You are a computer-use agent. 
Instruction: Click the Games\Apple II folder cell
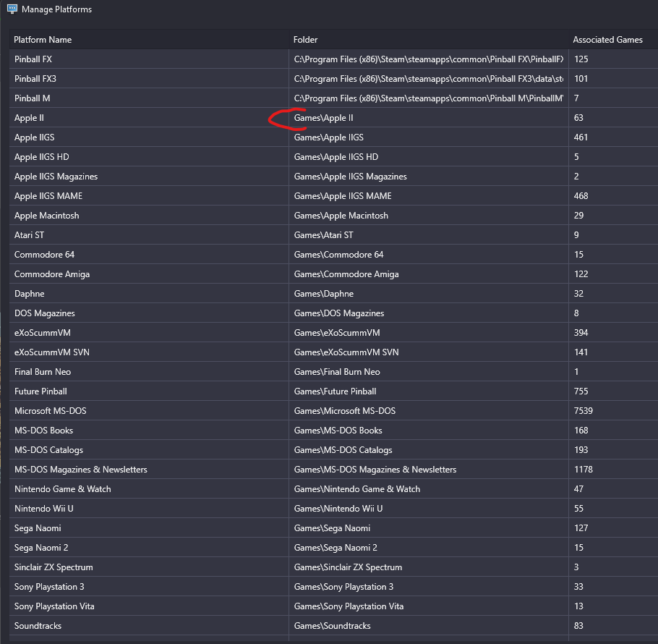[429, 117]
